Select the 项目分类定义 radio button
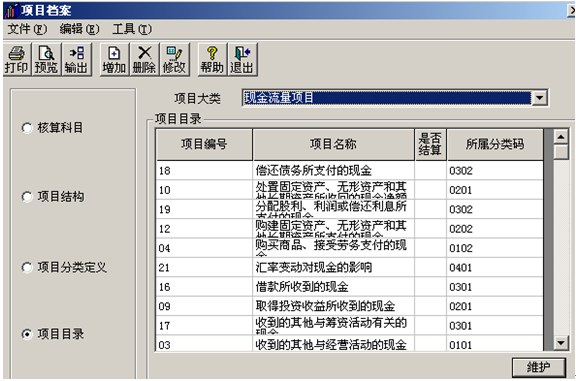 (27, 267)
